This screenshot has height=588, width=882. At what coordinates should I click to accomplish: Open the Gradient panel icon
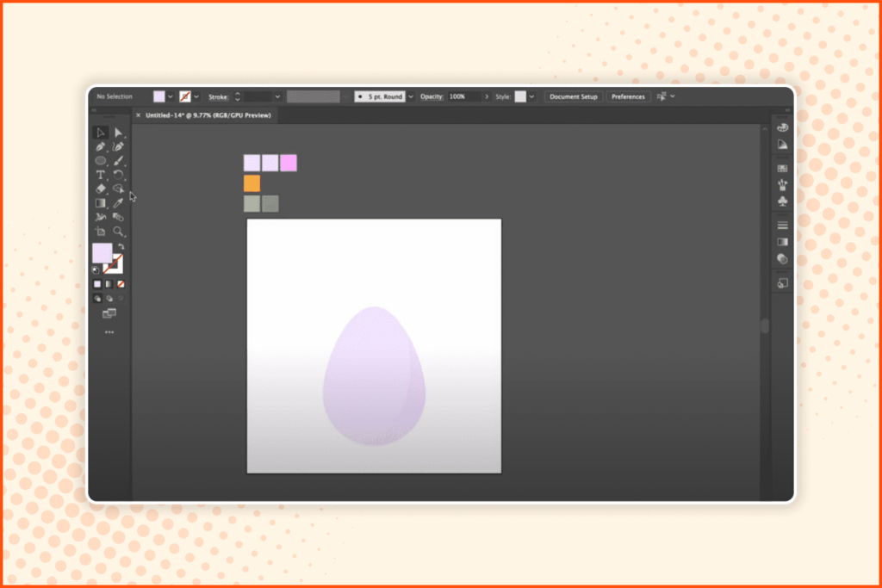click(782, 242)
